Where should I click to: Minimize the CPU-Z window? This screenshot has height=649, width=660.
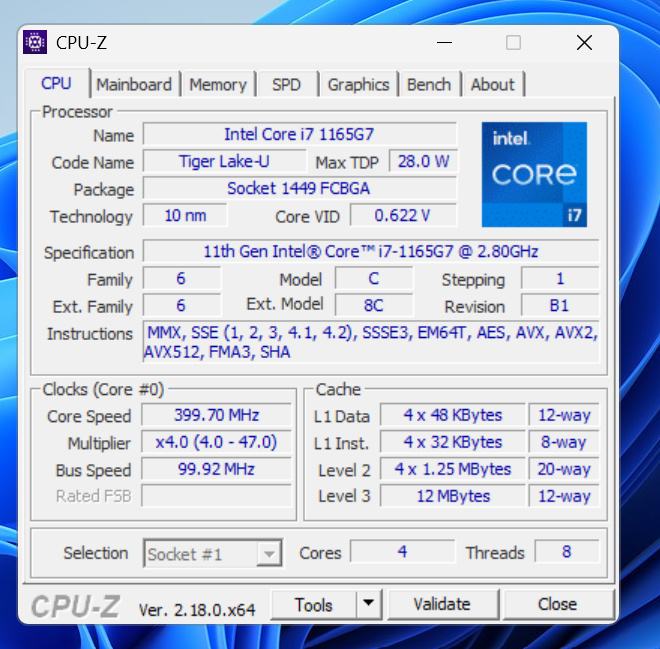444,43
